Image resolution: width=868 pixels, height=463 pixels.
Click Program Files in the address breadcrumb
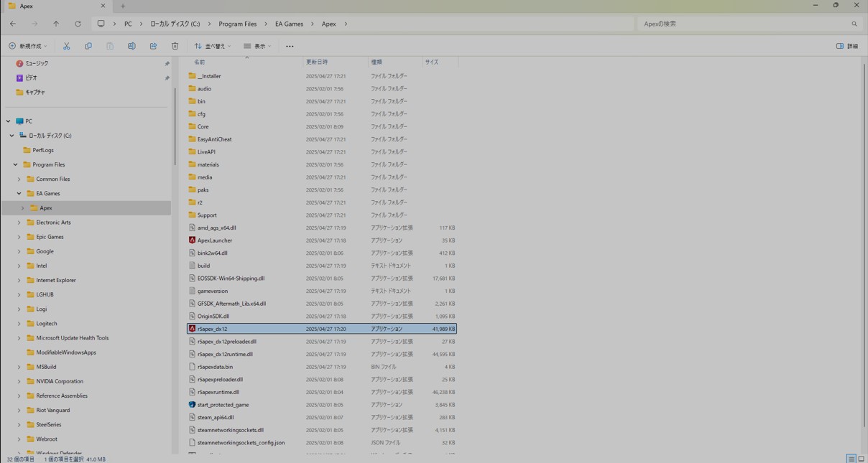pyautogui.click(x=237, y=24)
